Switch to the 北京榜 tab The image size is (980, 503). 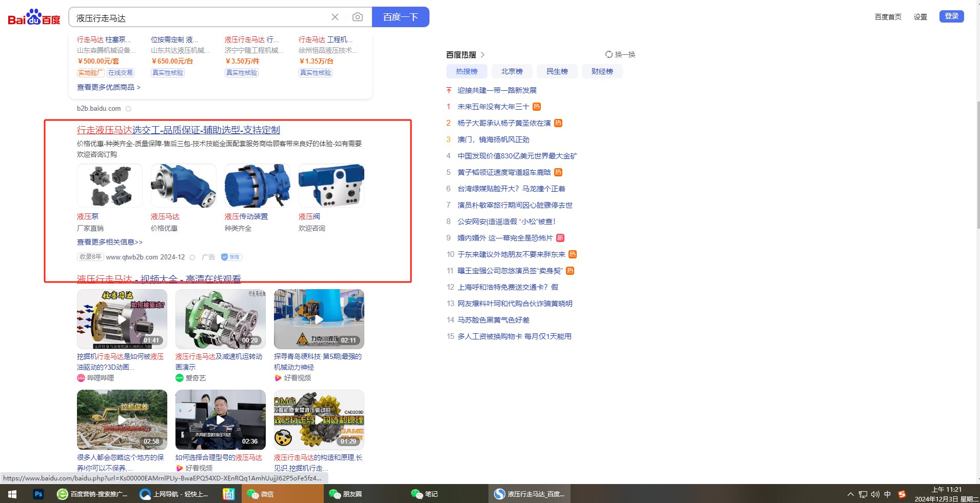[x=512, y=71]
